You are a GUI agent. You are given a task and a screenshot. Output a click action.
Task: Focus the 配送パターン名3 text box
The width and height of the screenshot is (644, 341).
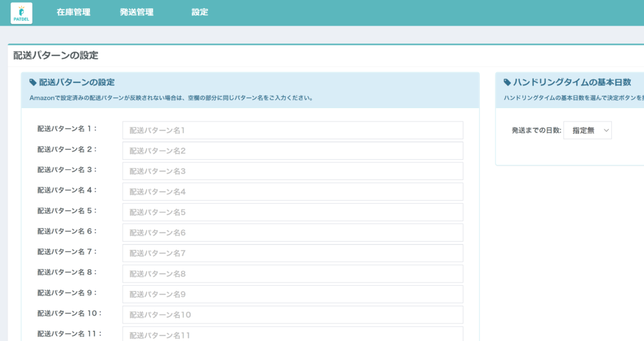click(292, 171)
